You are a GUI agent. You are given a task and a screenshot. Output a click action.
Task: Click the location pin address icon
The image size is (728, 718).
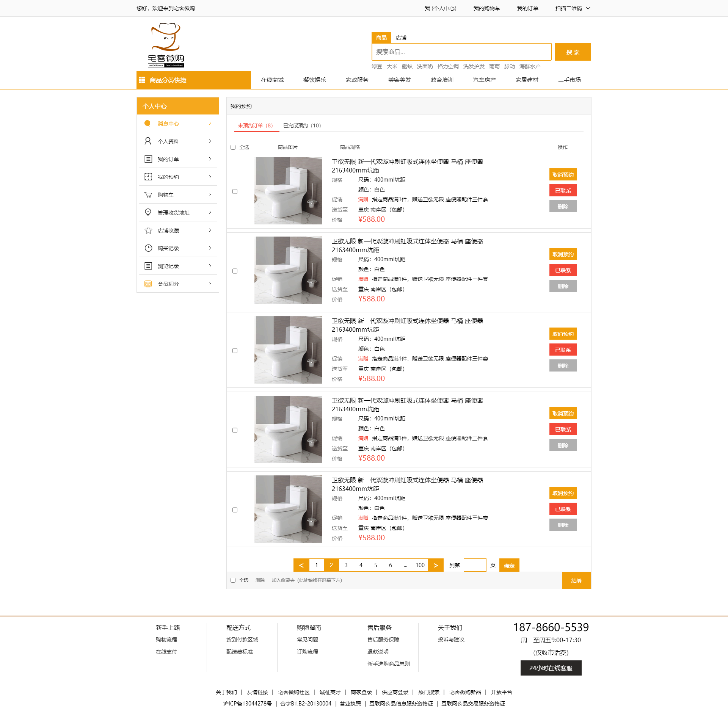148,212
